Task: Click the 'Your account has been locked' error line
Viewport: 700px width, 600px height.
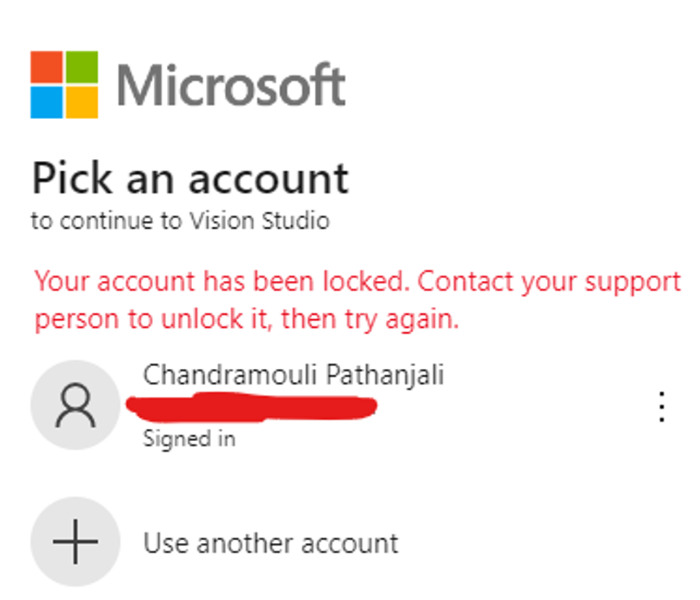Action: point(358,282)
